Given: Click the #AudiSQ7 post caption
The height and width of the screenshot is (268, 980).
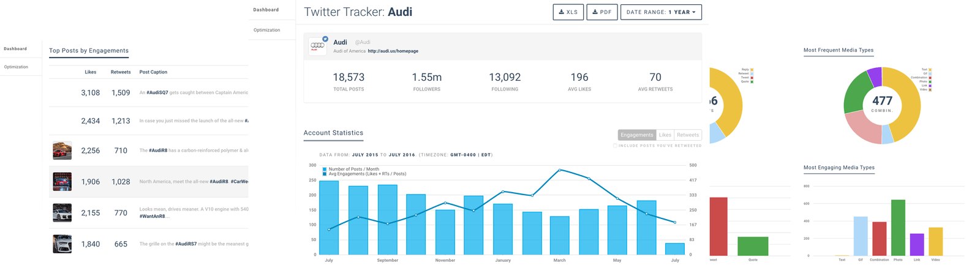Looking at the screenshot, I should tap(194, 93).
